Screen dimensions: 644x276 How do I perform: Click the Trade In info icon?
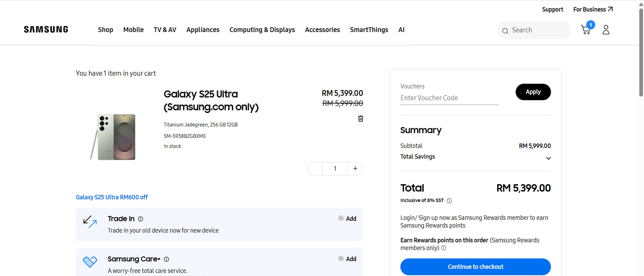pyautogui.click(x=141, y=219)
